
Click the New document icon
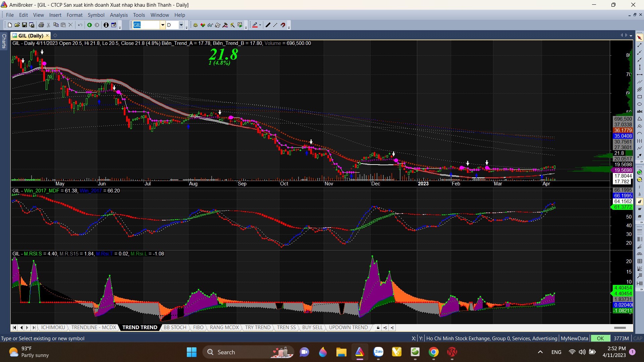pos(10,25)
